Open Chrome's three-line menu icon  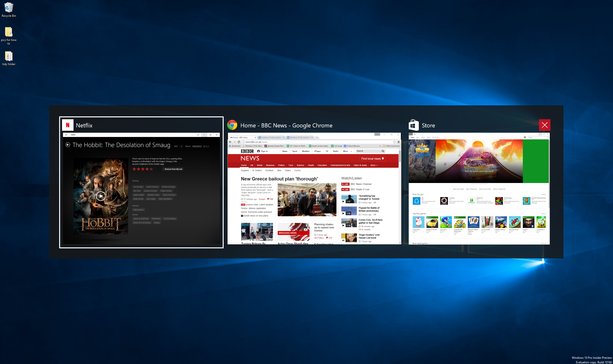coord(399,142)
